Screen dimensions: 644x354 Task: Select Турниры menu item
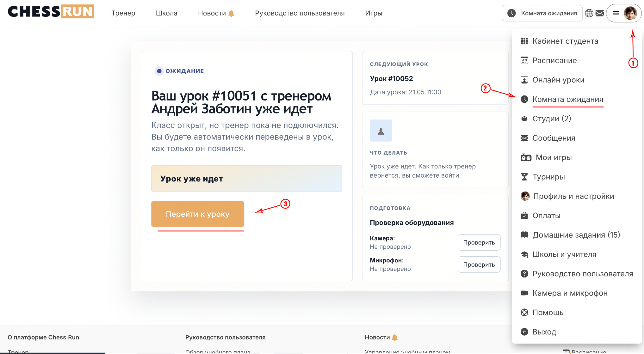tap(548, 177)
